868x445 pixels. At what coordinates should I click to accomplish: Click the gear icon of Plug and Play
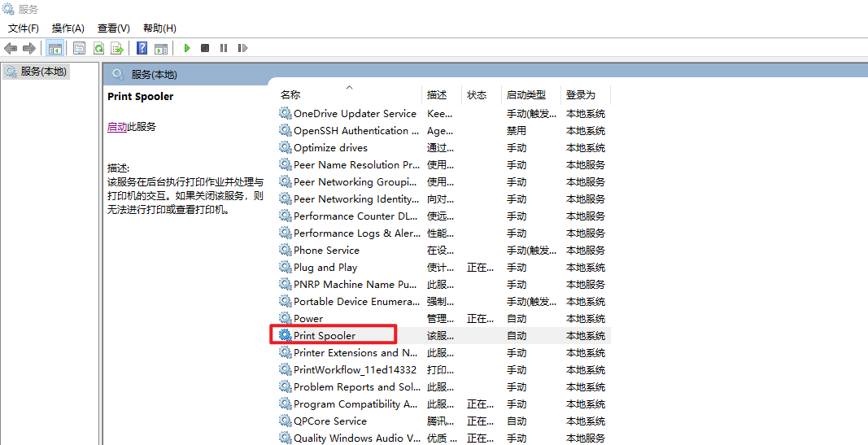pyautogui.click(x=285, y=268)
